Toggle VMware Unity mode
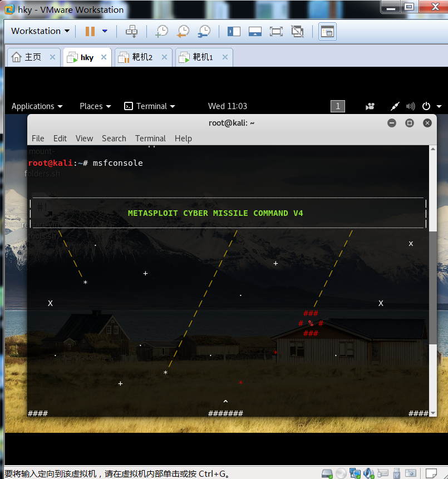This screenshot has height=479, width=448. point(297,31)
